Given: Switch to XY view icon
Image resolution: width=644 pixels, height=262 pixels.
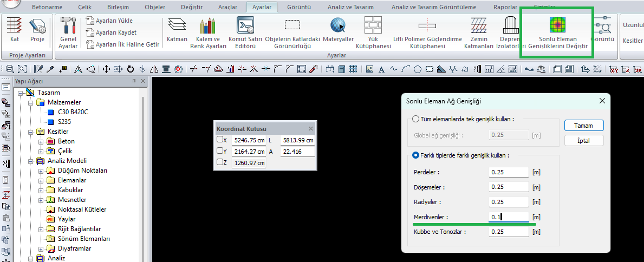Looking at the screenshot, I should 614,69.
